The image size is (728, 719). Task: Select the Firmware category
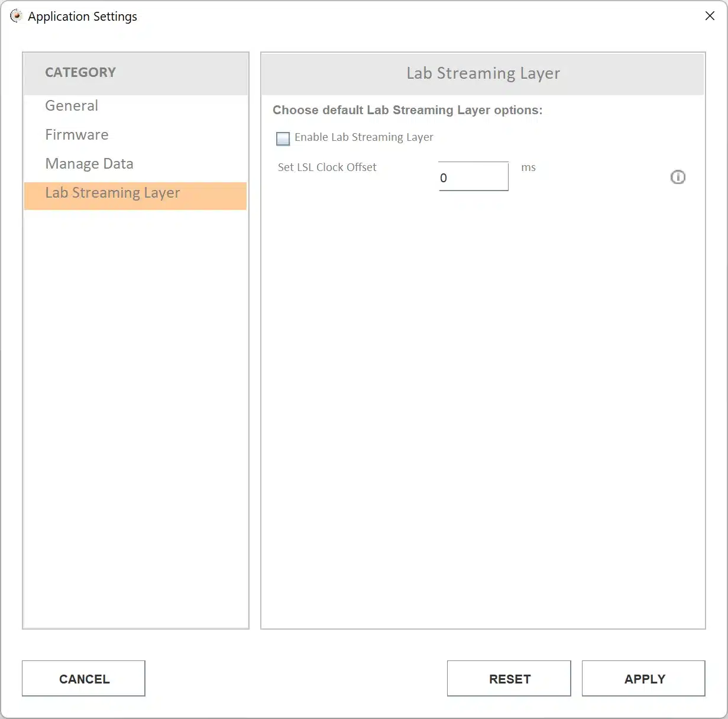135,135
